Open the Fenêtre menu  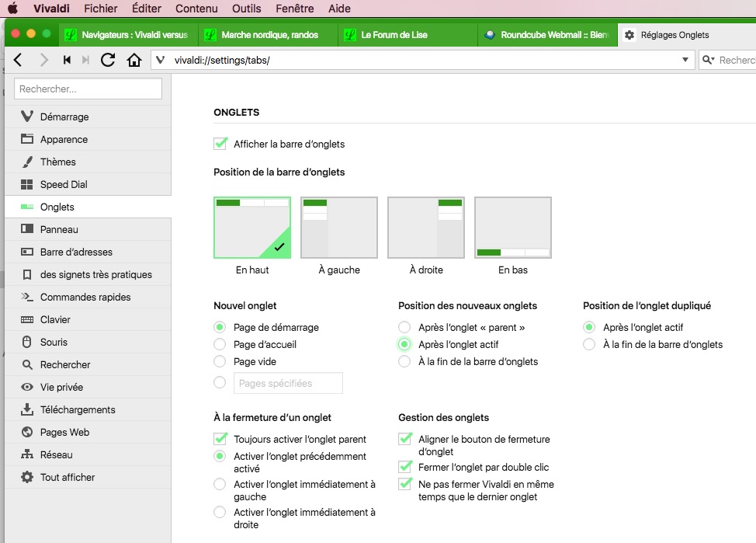[295, 9]
